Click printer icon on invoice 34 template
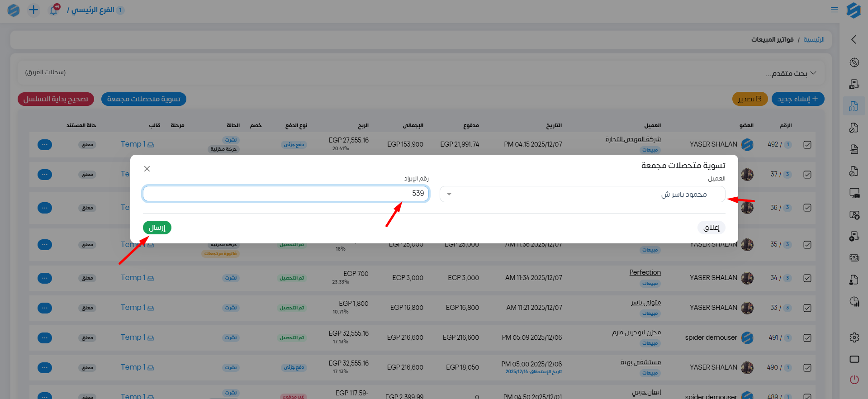868x399 pixels. coord(151,278)
